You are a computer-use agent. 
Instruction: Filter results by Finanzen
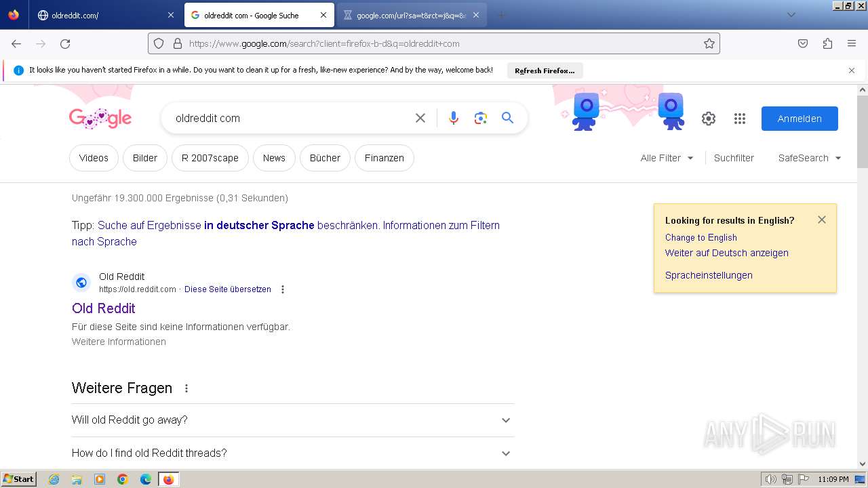[384, 158]
